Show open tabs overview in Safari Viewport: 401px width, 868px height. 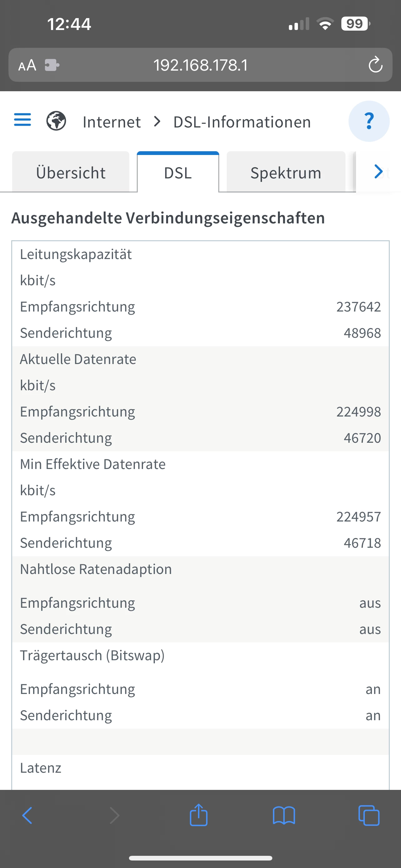click(x=369, y=816)
